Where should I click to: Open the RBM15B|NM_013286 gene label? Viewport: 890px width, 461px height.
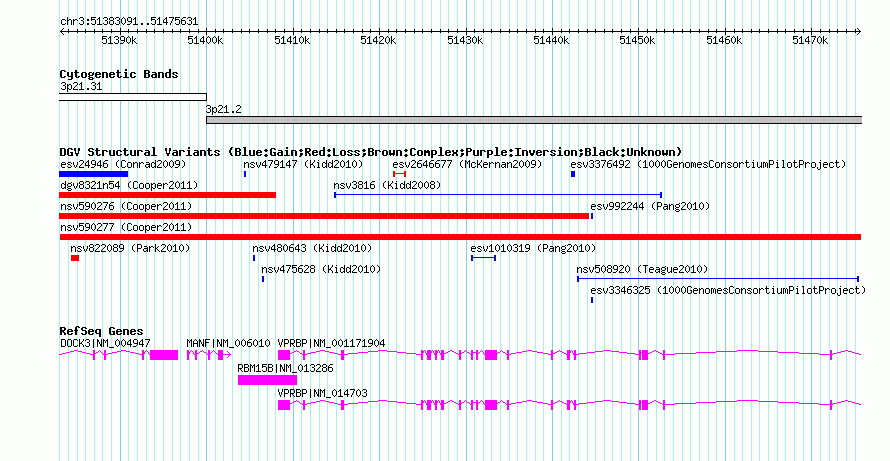[286, 368]
